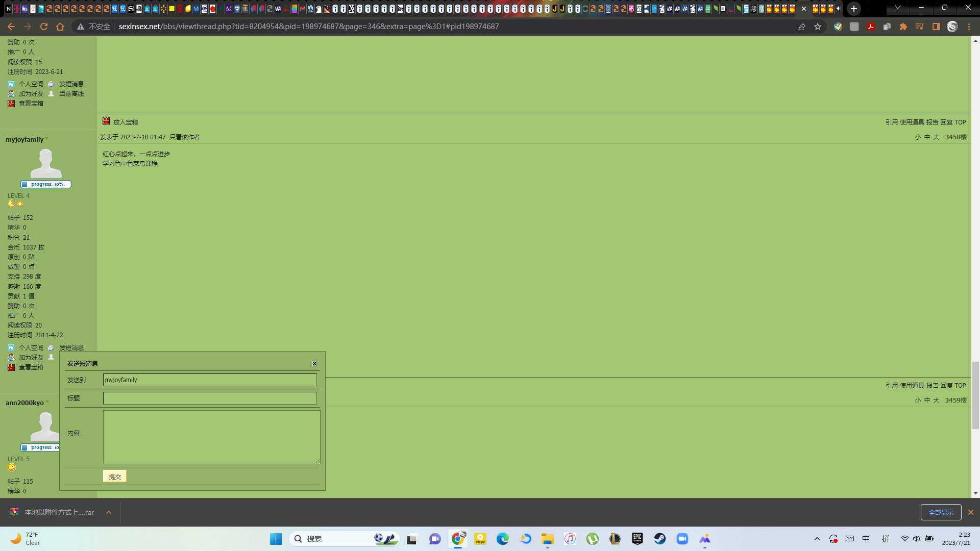Go back to the previous page

[x=11, y=27]
